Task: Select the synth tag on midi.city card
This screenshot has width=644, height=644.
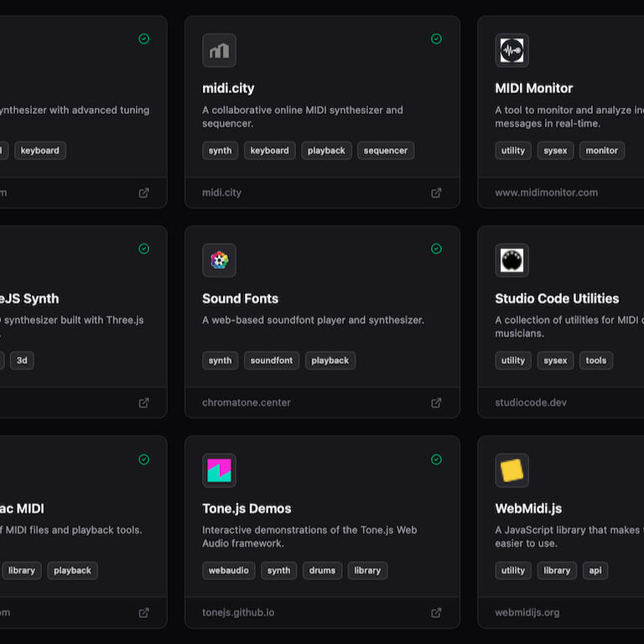Action: pos(220,151)
